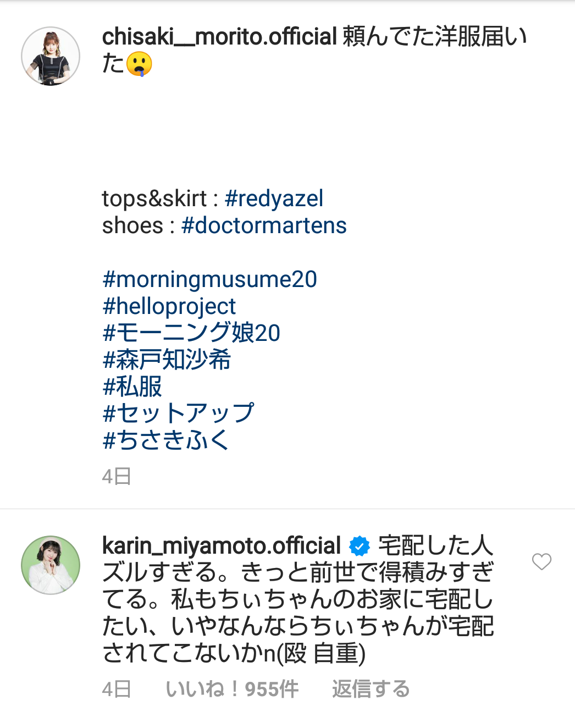Open the #モーニング娘20 hashtag
Screen dimensions: 575x728
(191, 333)
